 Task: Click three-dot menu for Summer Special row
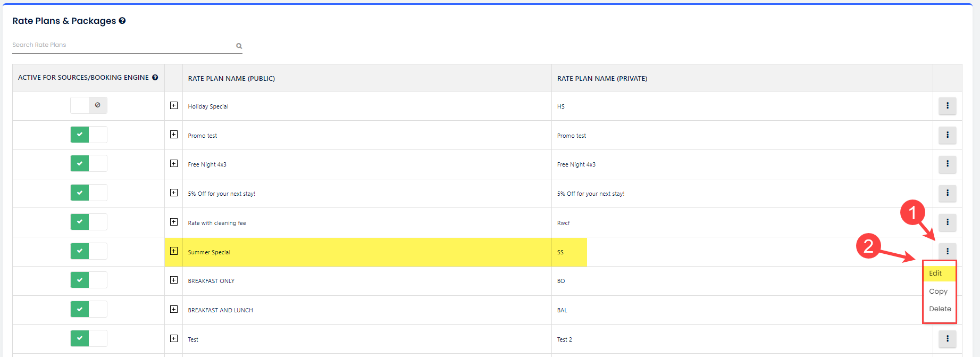(947, 251)
